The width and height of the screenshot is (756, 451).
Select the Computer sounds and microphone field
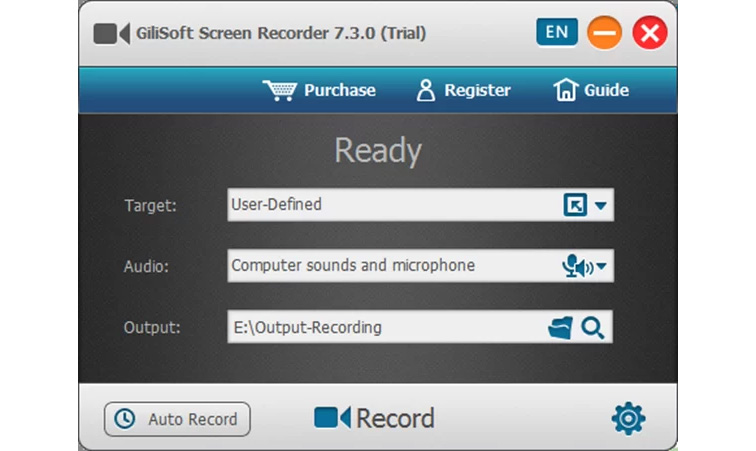[x=420, y=266]
